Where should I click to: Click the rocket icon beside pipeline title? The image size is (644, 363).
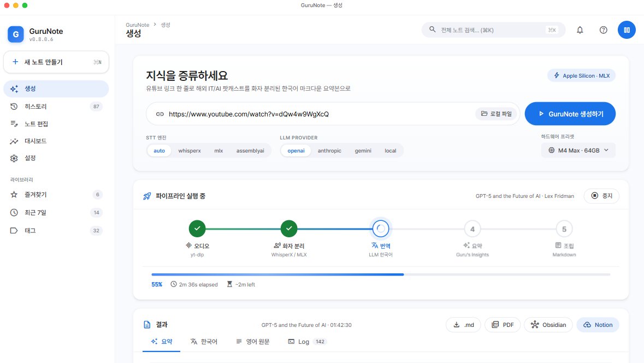point(146,196)
